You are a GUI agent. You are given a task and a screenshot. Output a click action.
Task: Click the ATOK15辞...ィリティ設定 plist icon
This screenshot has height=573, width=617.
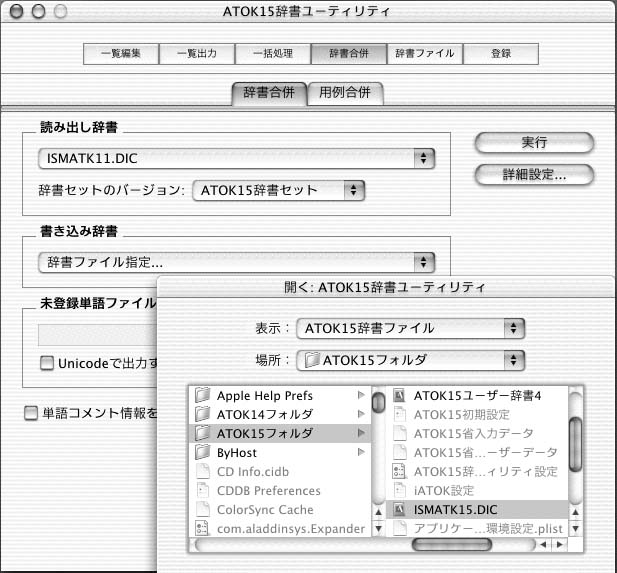pyautogui.click(x=399, y=471)
